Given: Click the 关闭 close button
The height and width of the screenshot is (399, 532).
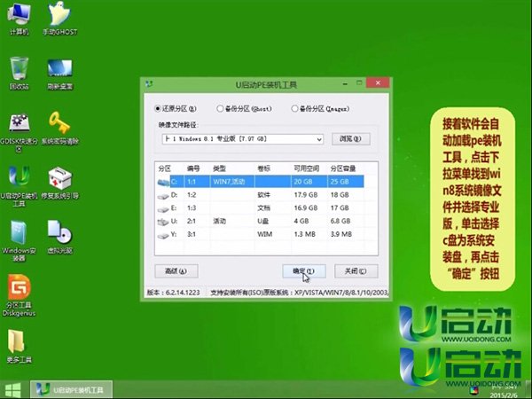Looking at the screenshot, I should pos(356,271).
